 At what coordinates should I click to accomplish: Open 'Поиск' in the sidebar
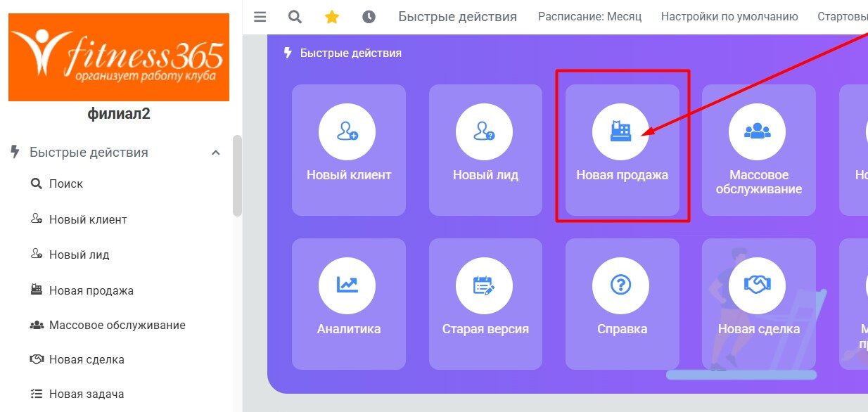coord(66,184)
